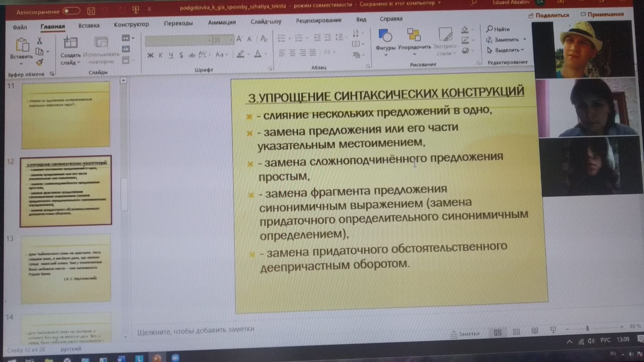This screenshot has width=644, height=362.
Task: Adjust the zoom slider in status bar
Action: point(587,328)
